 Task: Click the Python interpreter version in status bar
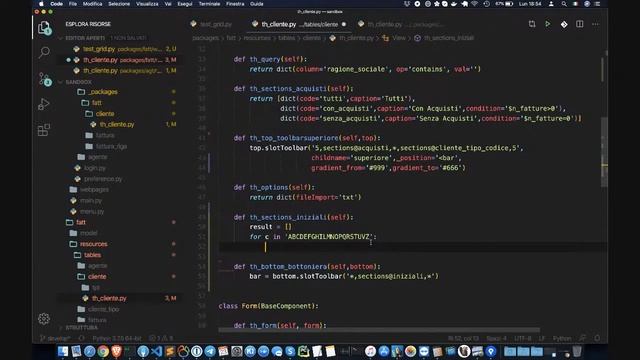click(117, 338)
